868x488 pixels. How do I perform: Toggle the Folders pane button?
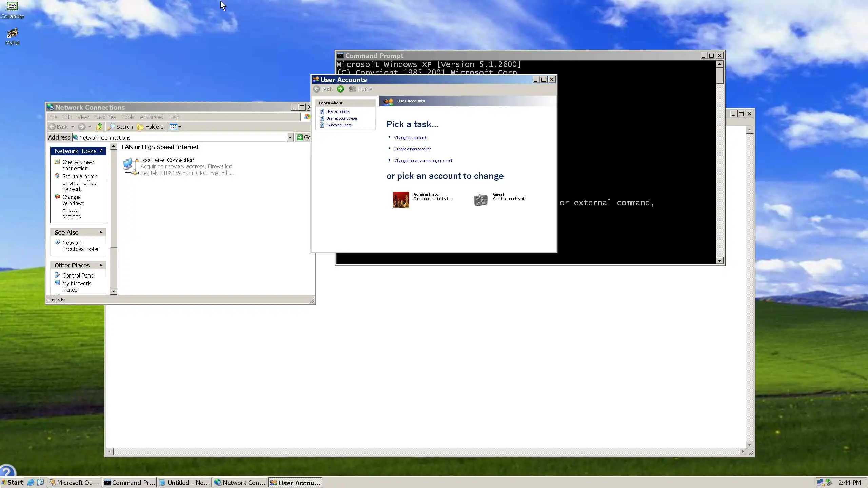coord(150,127)
